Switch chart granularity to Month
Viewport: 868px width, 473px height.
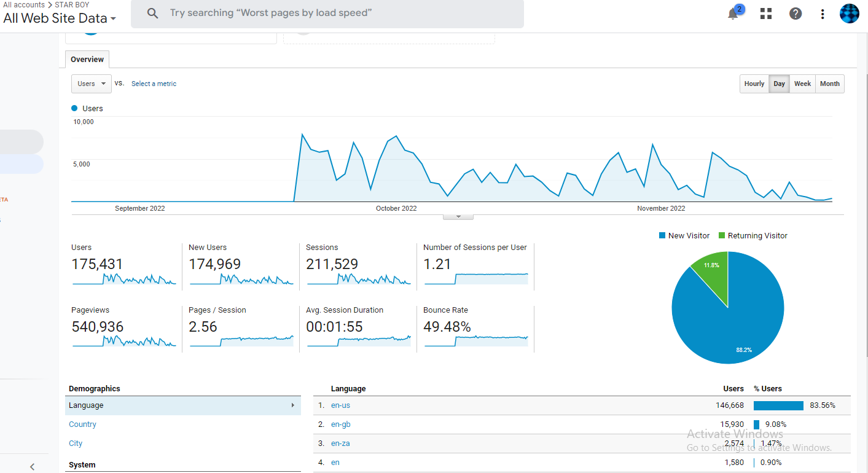(x=829, y=84)
